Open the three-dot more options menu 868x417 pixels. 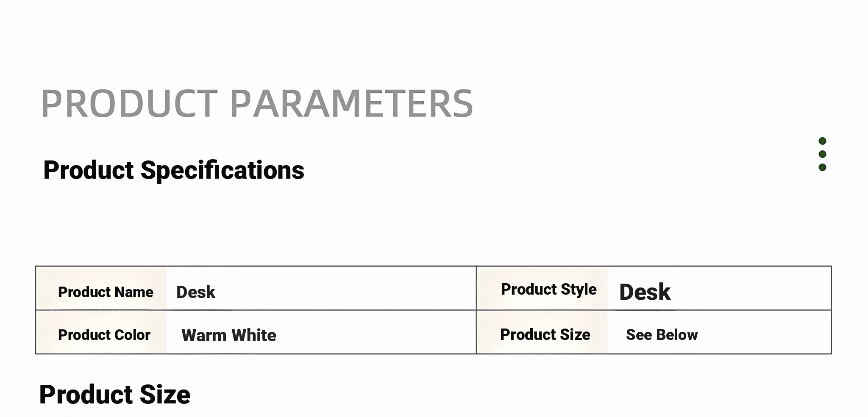click(822, 154)
